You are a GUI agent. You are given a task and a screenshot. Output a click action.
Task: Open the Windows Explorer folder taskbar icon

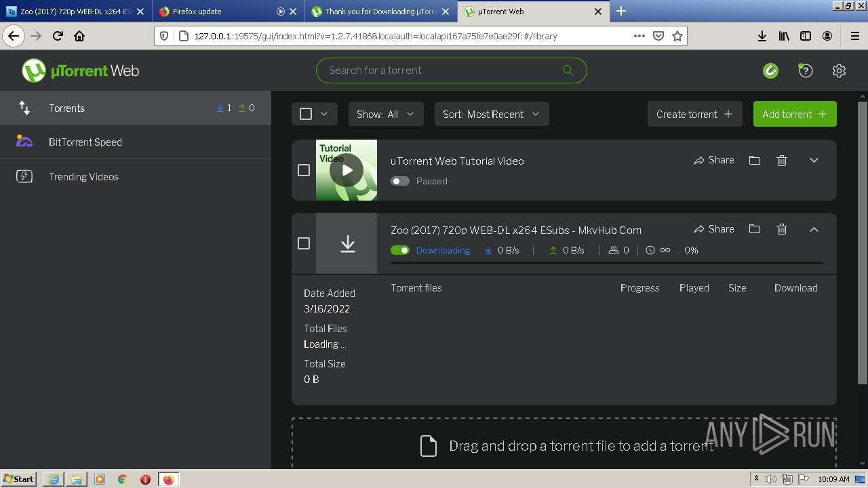77,479
